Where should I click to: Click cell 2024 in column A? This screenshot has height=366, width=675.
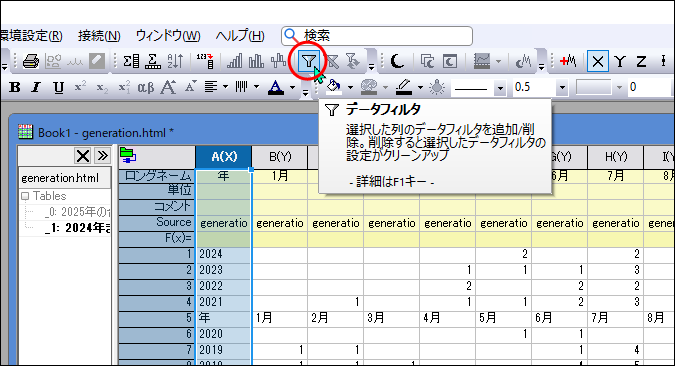point(223,254)
